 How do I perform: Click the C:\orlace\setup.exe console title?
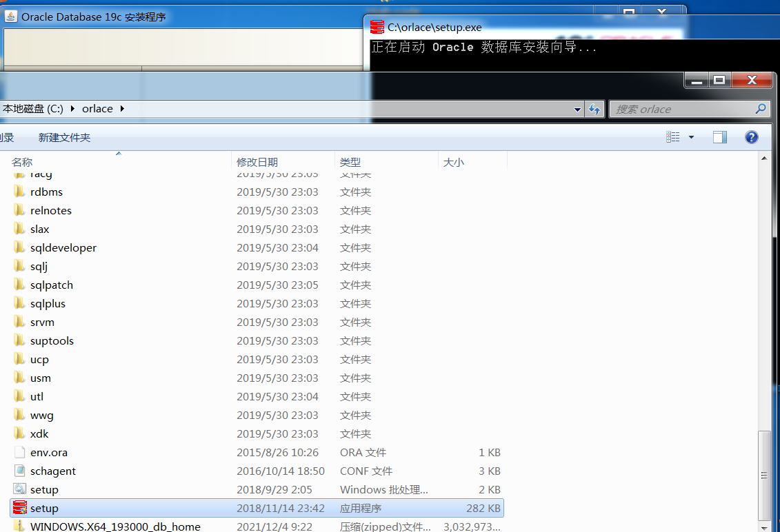[x=434, y=28]
